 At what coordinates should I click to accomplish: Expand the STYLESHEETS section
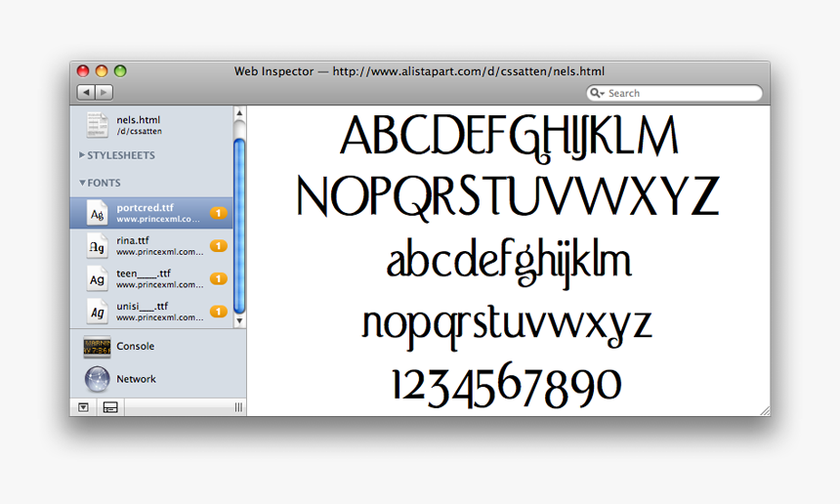[x=82, y=155]
